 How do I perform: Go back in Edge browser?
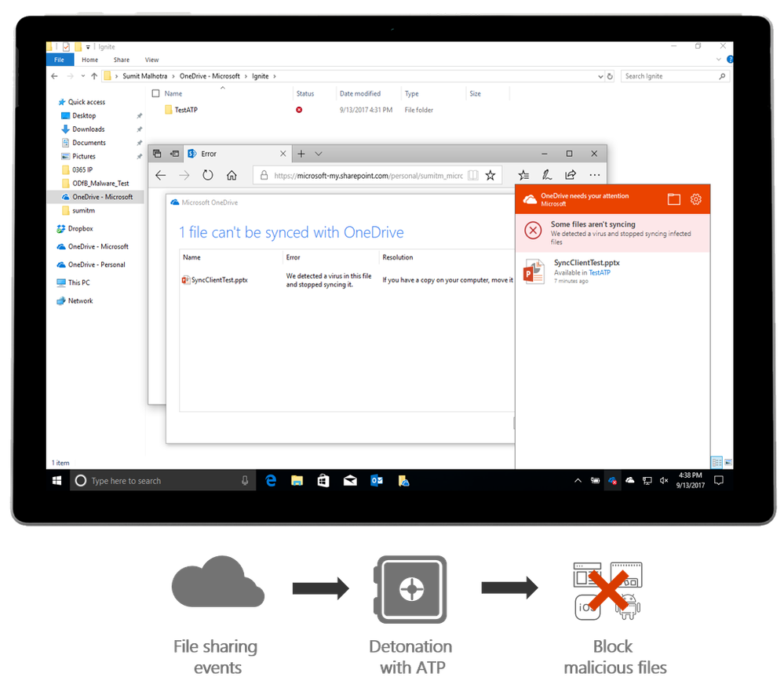tap(161, 175)
